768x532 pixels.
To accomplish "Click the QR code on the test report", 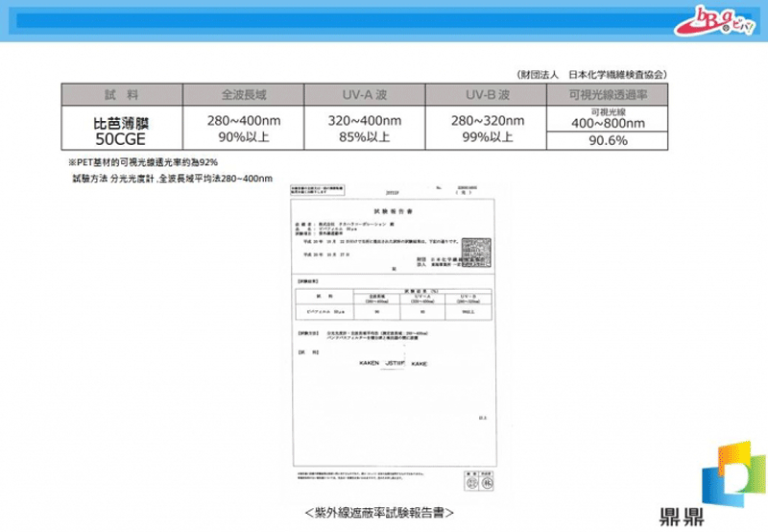I will pos(476,246).
